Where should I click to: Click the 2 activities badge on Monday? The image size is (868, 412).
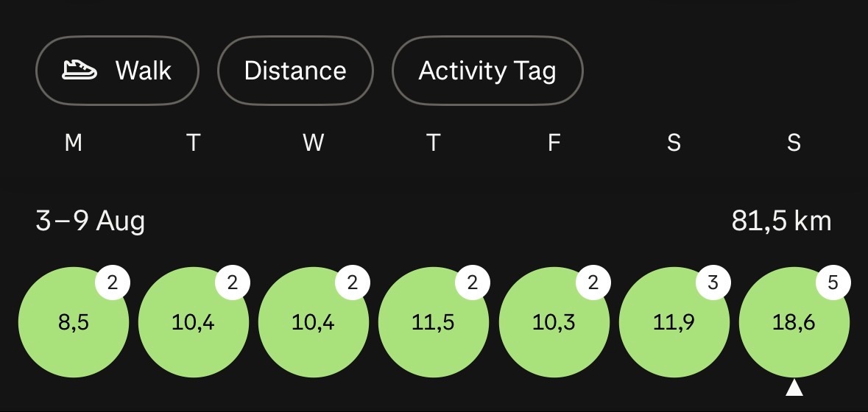[113, 283]
